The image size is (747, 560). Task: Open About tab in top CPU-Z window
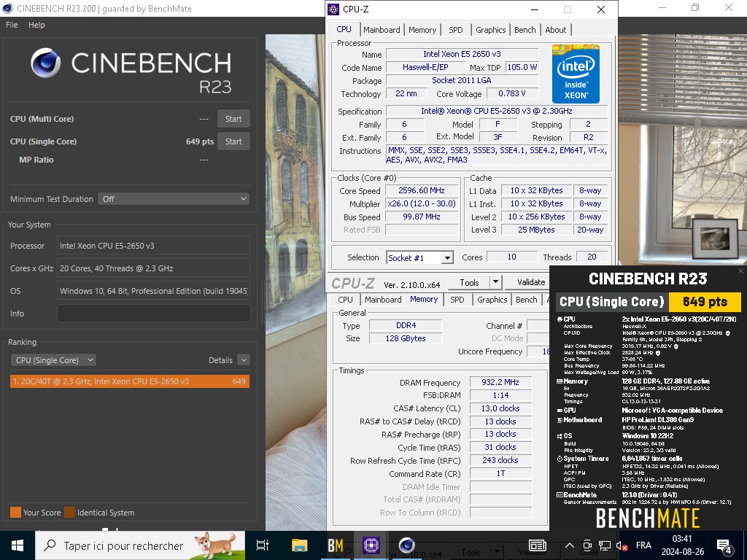pyautogui.click(x=555, y=29)
